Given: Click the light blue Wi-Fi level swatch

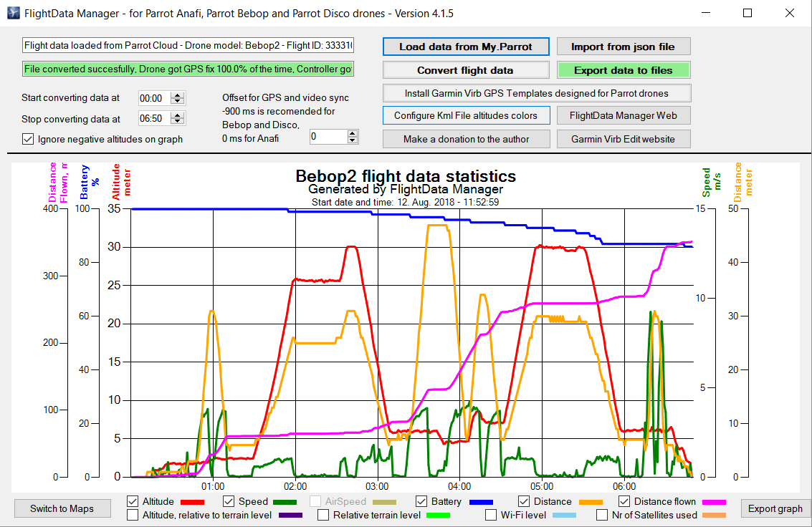Looking at the screenshot, I should (x=565, y=515).
